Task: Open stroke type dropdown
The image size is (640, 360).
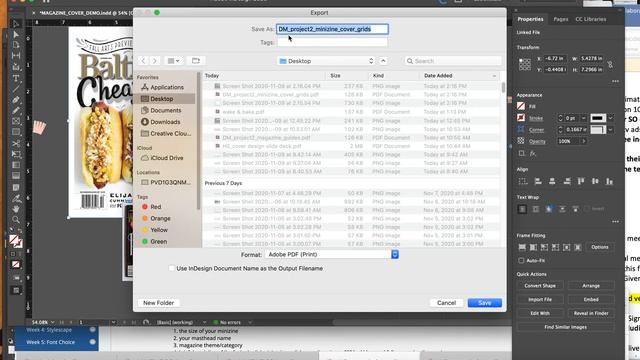Action: [610, 118]
